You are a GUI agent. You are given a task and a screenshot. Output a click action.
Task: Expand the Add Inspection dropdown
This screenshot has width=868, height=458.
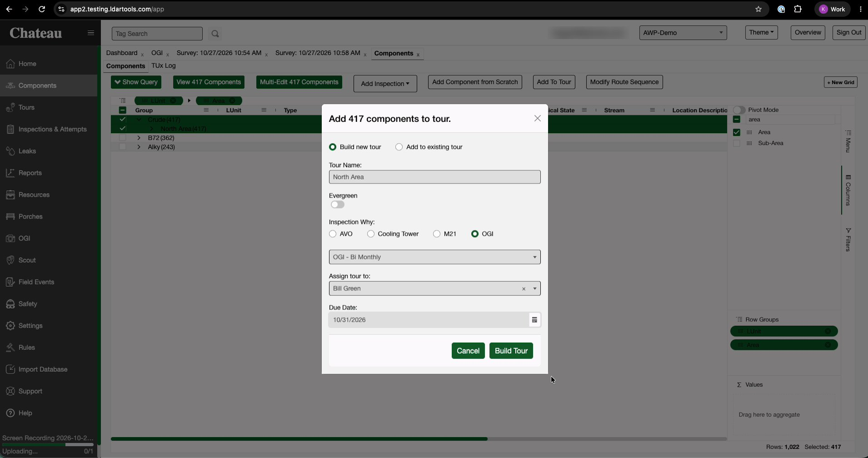pyautogui.click(x=385, y=84)
